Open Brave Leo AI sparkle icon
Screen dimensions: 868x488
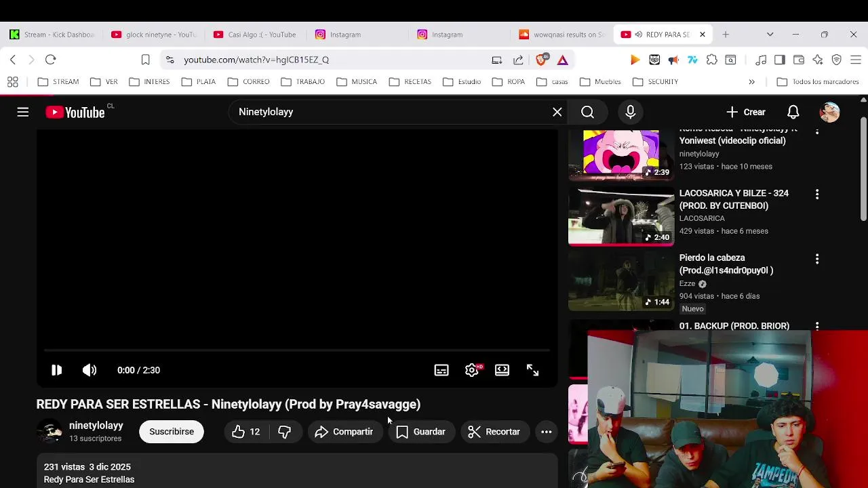click(818, 60)
